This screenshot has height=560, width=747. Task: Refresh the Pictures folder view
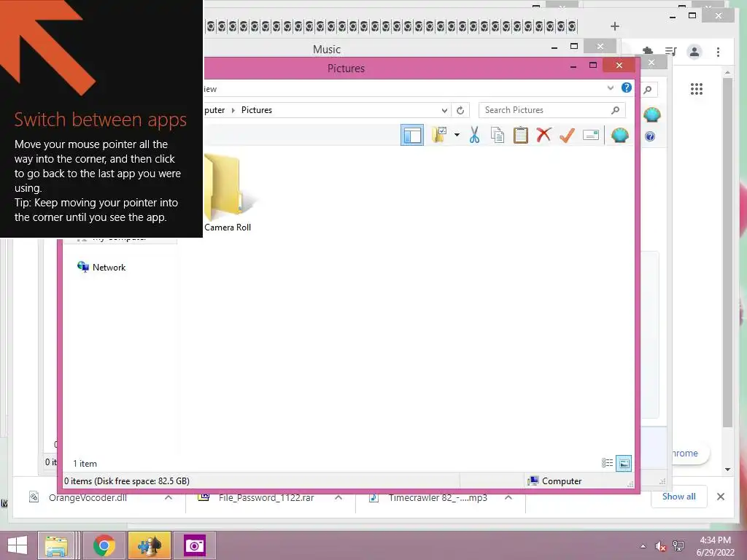click(460, 111)
